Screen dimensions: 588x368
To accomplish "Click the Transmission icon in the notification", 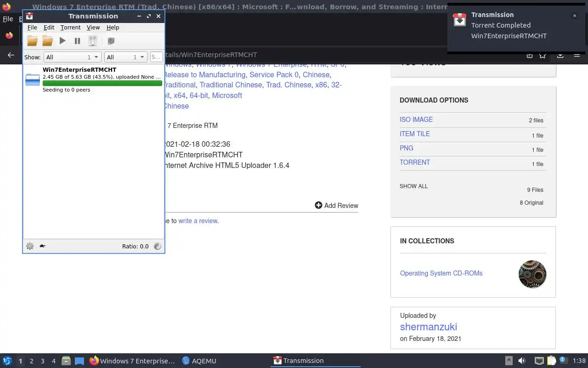I will 460,20.
